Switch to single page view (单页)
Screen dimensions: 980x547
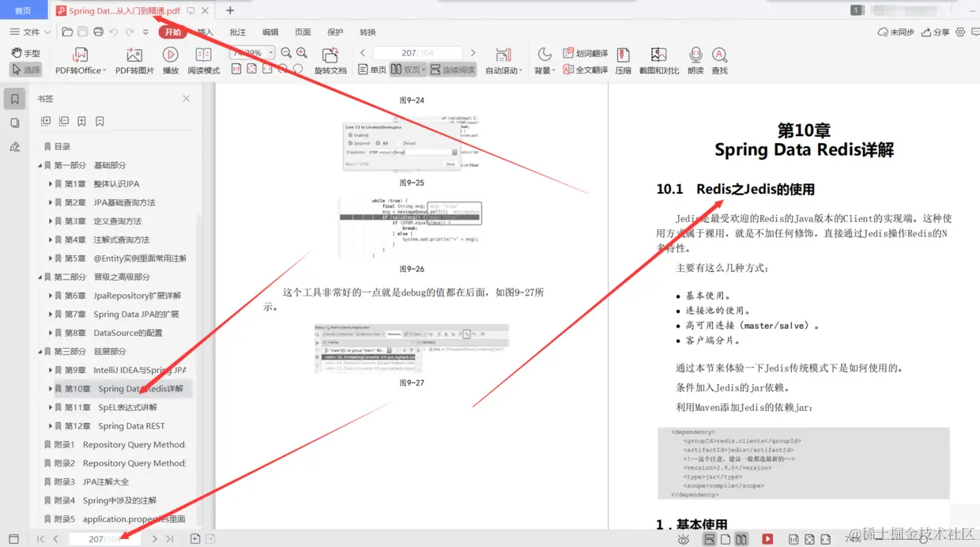pos(372,70)
